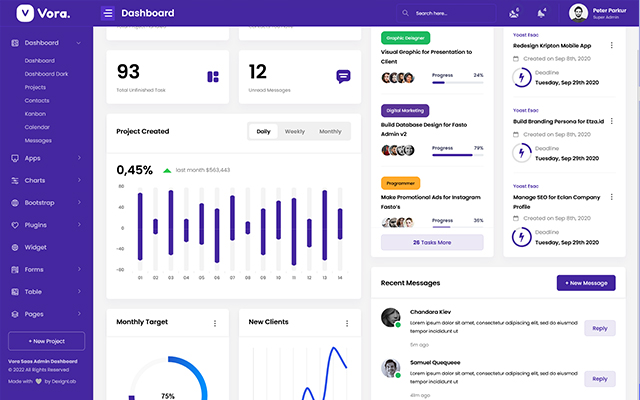This screenshot has height=400, width=640.
Task: Click the grid icon on Total Unfinished Task
Action: [213, 76]
